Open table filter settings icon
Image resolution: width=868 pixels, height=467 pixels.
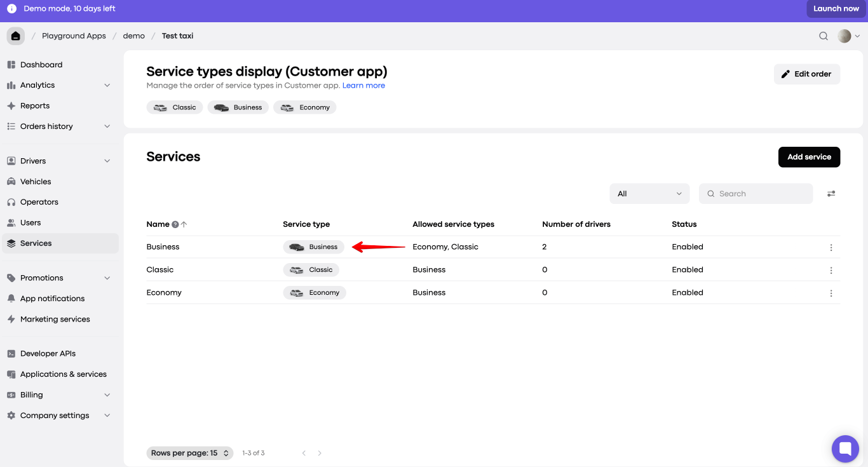coord(831,194)
